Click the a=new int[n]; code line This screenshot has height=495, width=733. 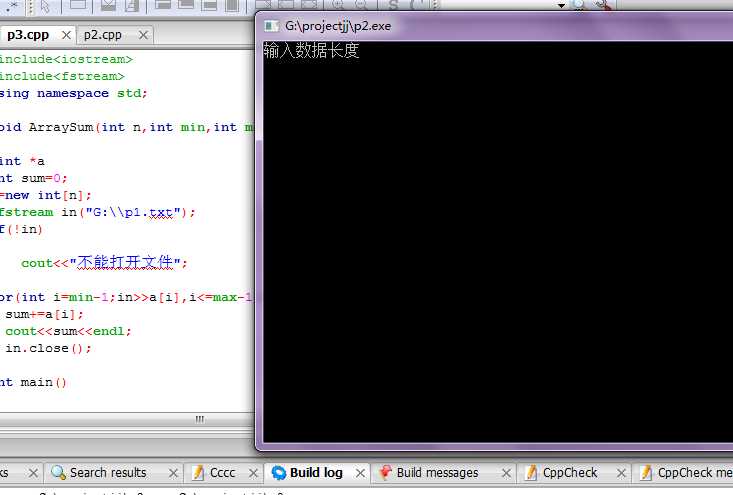(x=46, y=195)
